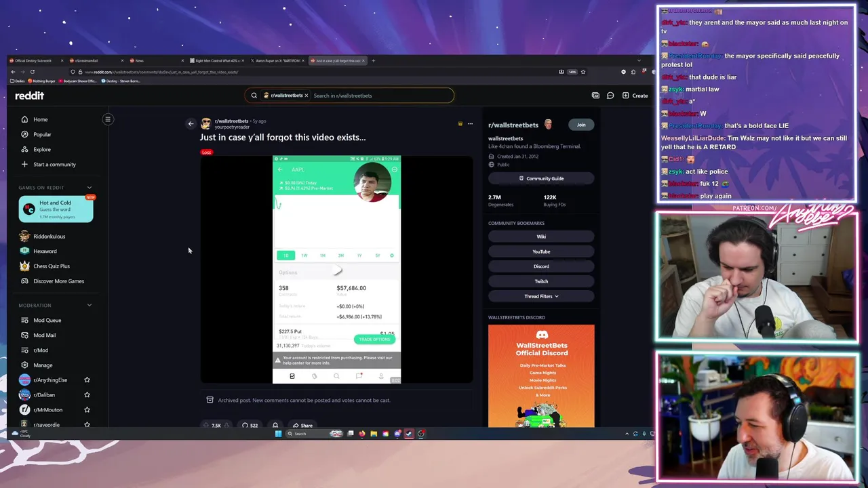Open the YouTube bookmark

pos(541,251)
